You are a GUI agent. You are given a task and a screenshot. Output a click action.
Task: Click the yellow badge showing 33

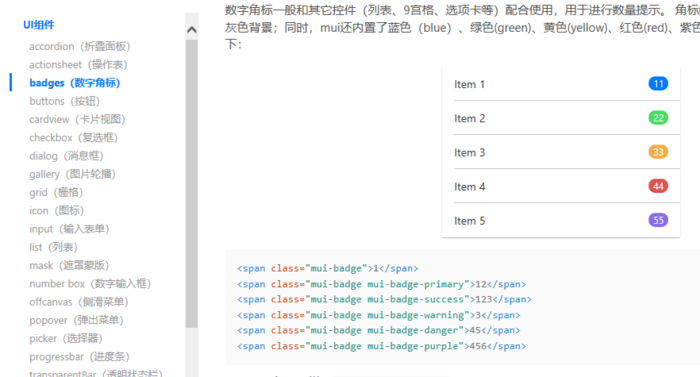[658, 152]
